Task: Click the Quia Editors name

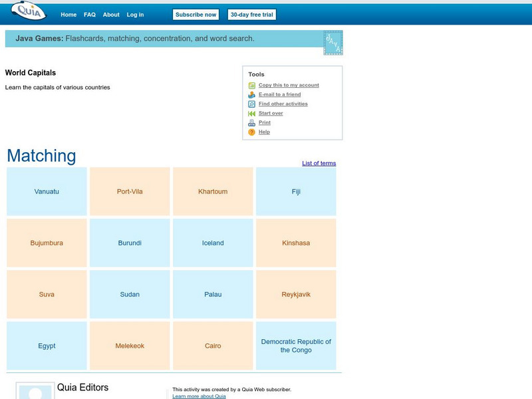Action: [82, 388]
